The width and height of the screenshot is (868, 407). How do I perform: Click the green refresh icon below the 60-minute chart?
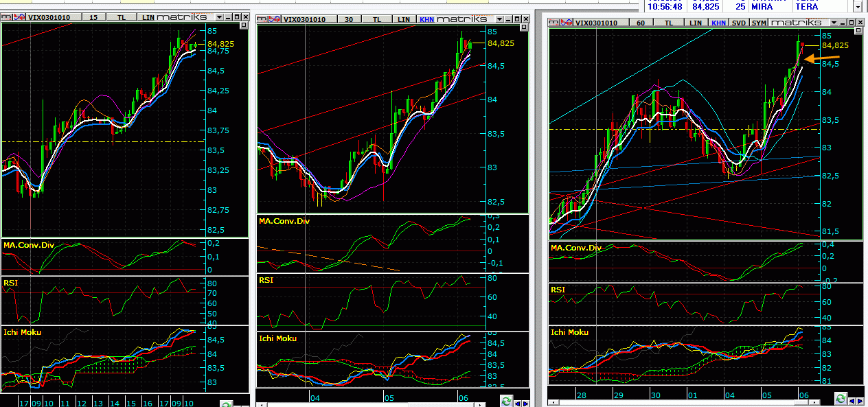(x=839, y=399)
